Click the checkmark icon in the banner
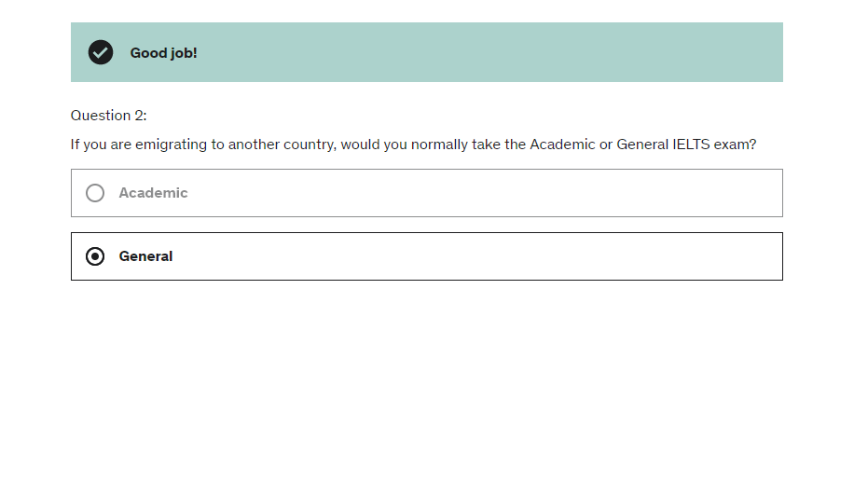 tap(101, 52)
